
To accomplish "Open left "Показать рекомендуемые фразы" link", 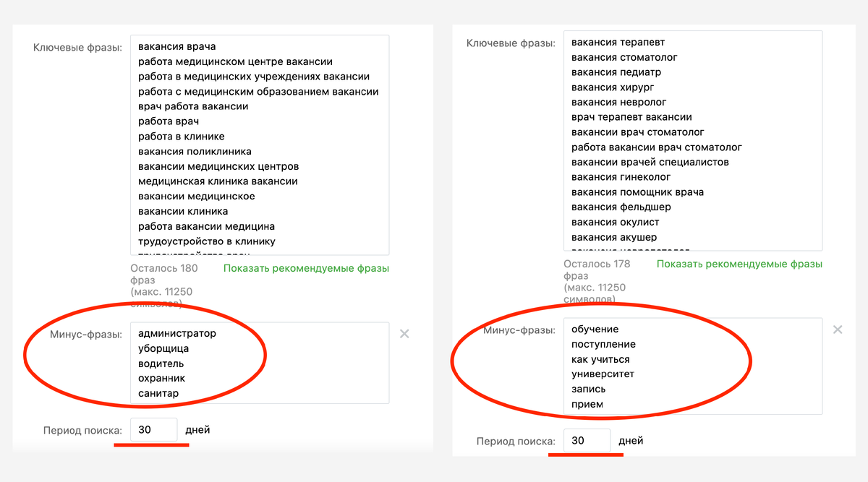I will point(306,268).
